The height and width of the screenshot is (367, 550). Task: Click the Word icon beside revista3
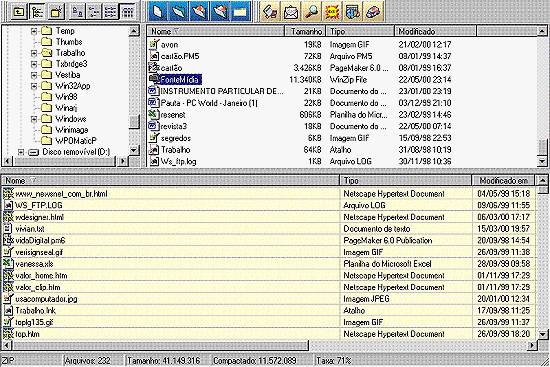pos(153,126)
